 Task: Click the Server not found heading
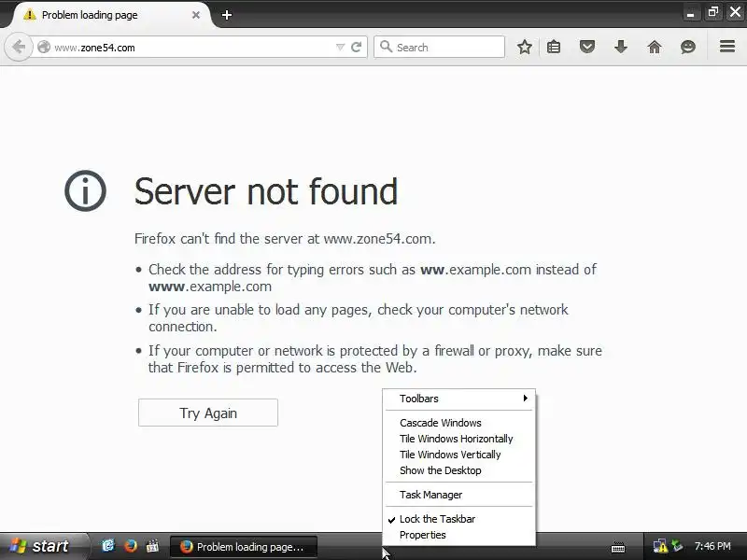click(x=266, y=191)
